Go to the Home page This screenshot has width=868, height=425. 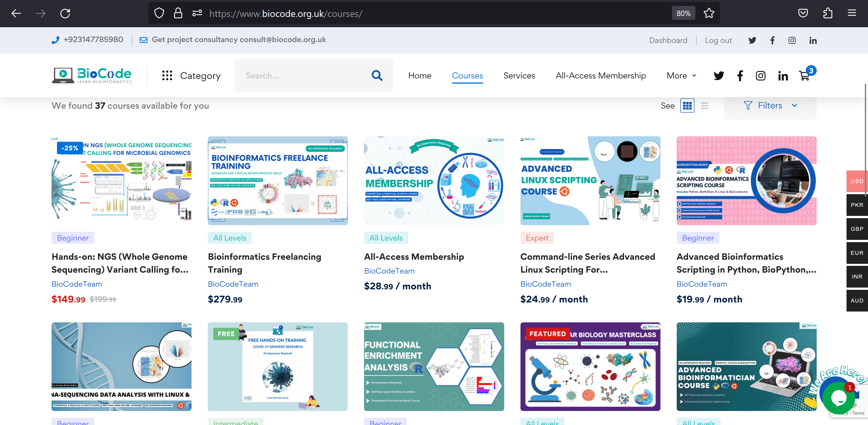419,76
